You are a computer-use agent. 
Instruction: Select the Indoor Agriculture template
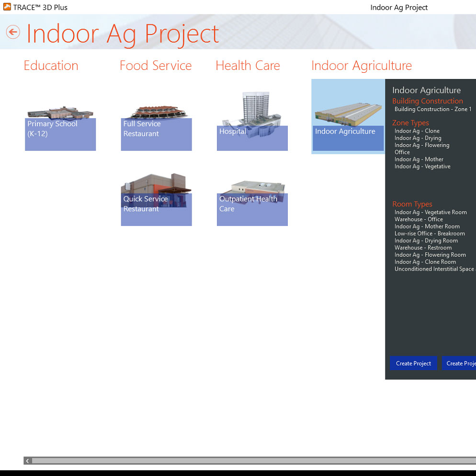348,116
